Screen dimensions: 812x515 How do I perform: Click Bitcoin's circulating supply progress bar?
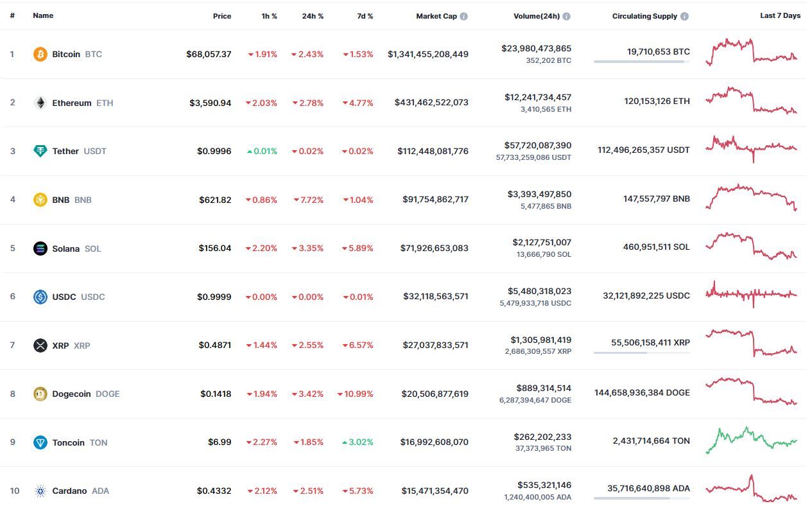coord(642,62)
